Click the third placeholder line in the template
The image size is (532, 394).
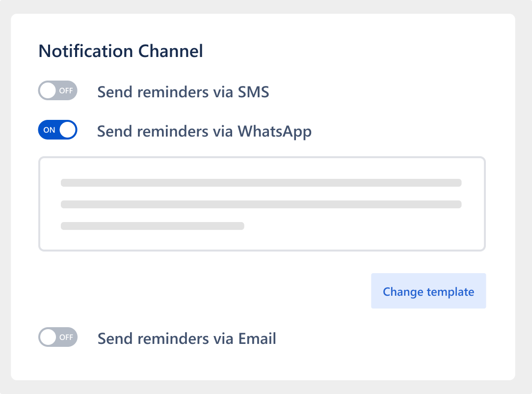[x=152, y=226]
